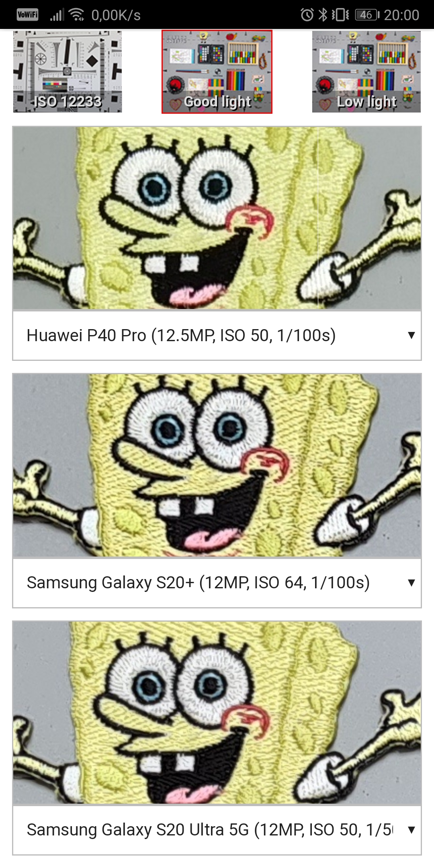Image resolution: width=434 pixels, height=868 pixels.
Task: Tap the Wi-Fi signal icon
Action: click(x=76, y=14)
